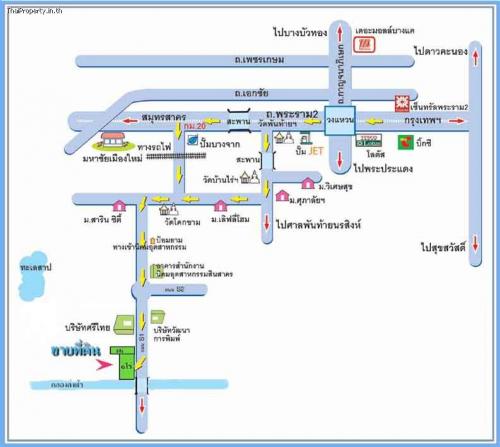Click the pink Supalai village house icon
The height and width of the screenshot is (447, 500).
point(282,195)
